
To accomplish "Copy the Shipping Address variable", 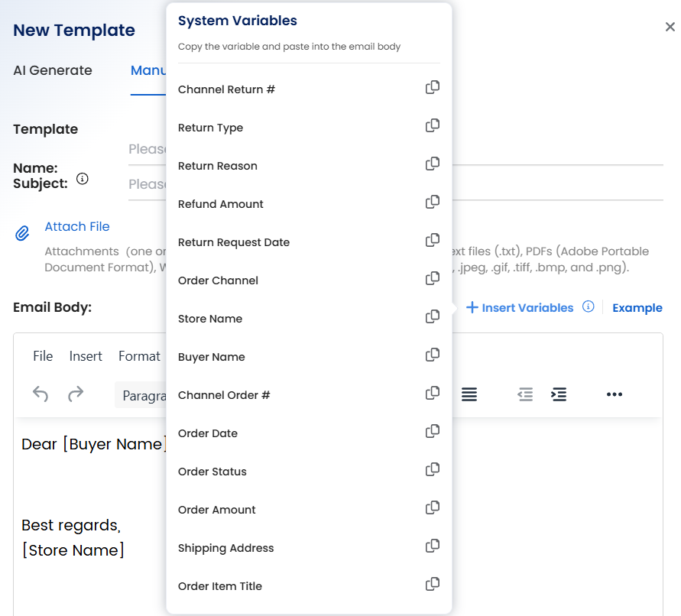I will [432, 546].
